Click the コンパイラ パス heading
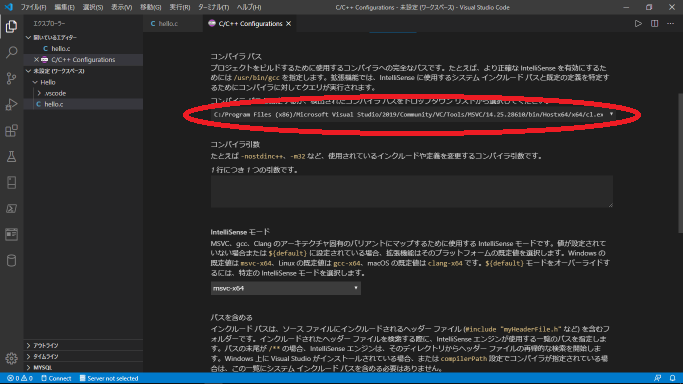This screenshot has width=683, height=384. click(x=236, y=57)
